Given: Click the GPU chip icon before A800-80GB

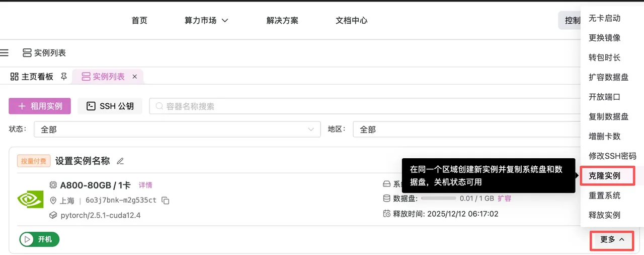Looking at the screenshot, I should 53,185.
